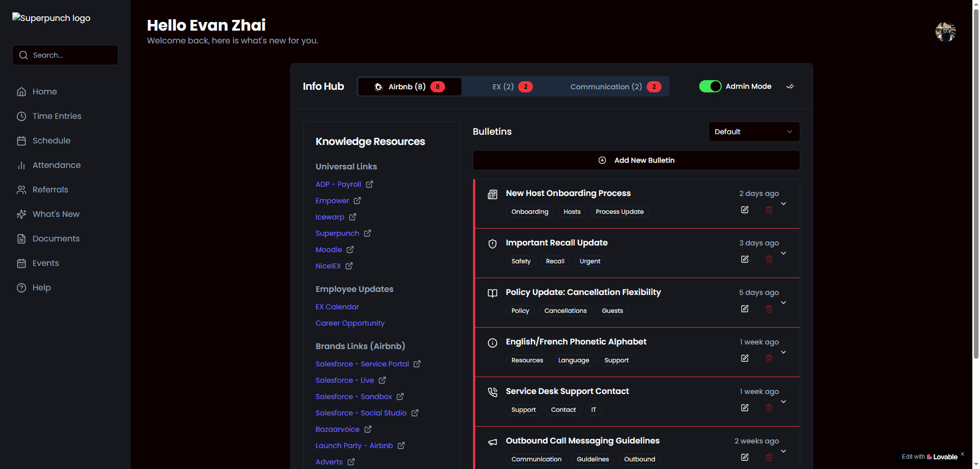This screenshot has height=469, width=980.
Task: Edit the English/French Phonetic Alphabet bulletin
Action: tap(745, 358)
